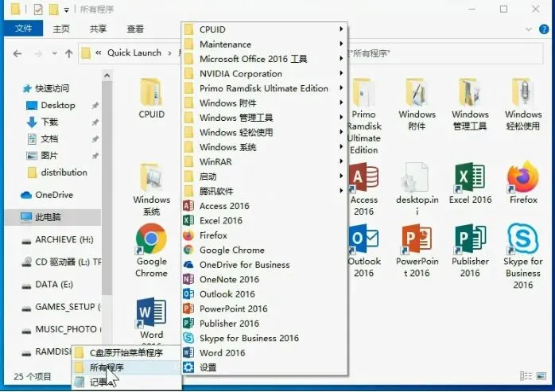Launch Access 2016 from the popup menu

pyautogui.click(x=264, y=206)
